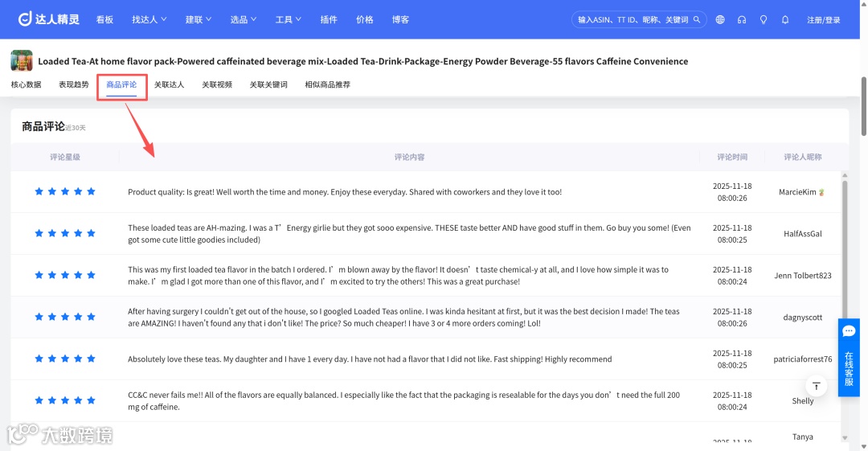The height and width of the screenshot is (451, 868).
Task: Open the 博客 menu item
Action: (401, 19)
